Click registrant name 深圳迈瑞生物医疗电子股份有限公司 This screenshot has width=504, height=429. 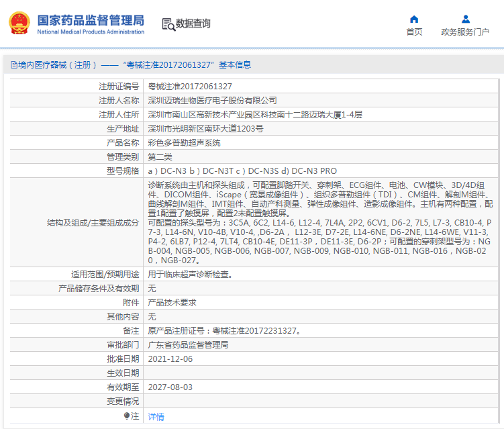pyautogui.click(x=212, y=101)
